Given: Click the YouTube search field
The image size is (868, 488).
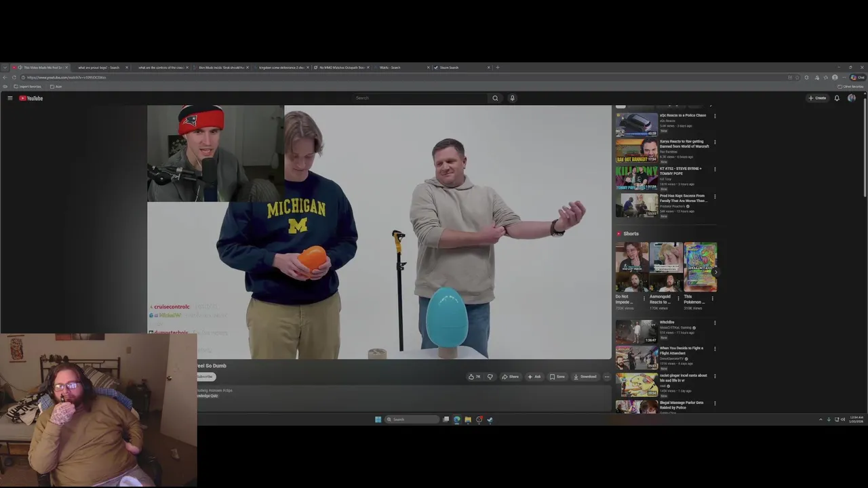Looking at the screenshot, I should [420, 98].
